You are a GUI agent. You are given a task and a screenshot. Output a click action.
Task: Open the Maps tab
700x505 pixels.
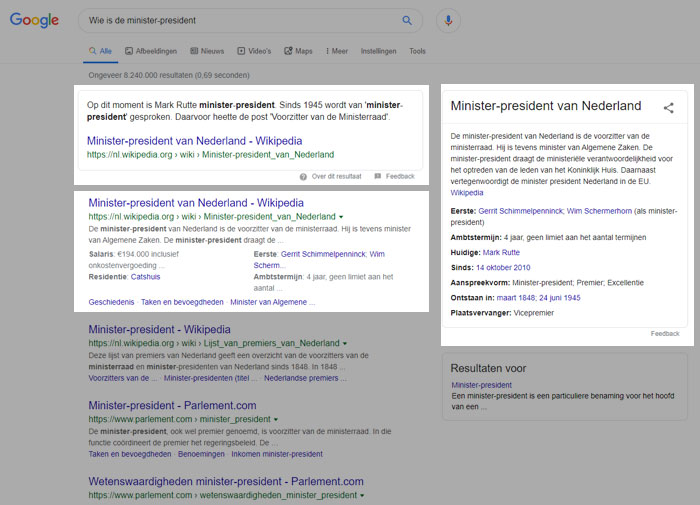tap(298, 51)
